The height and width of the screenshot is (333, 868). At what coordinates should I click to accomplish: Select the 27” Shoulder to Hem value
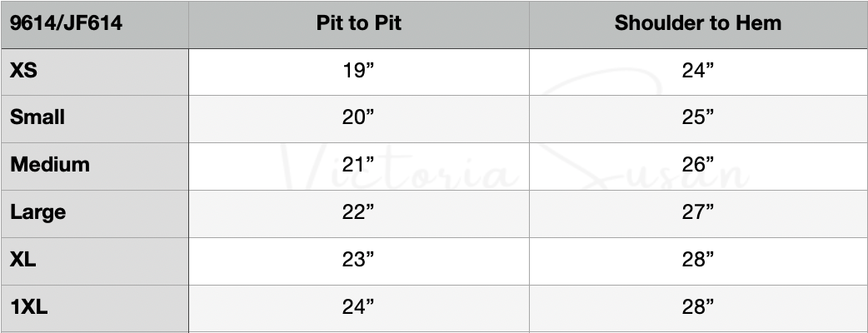(698, 212)
